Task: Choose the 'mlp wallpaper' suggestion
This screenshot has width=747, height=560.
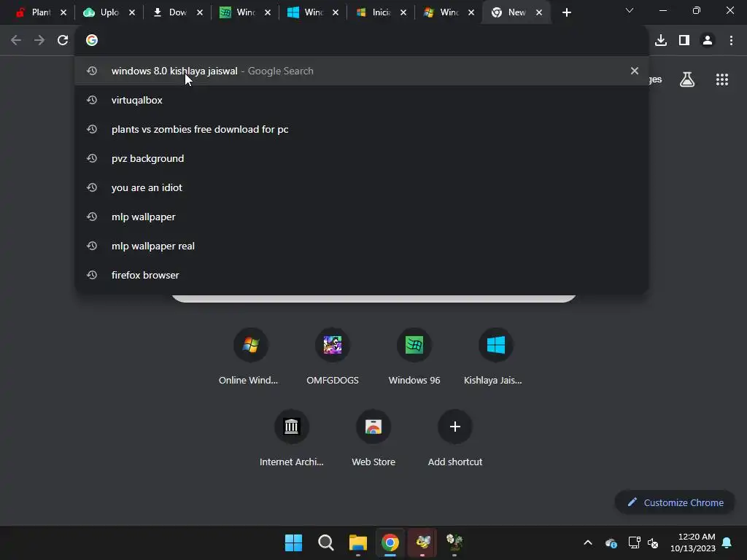Action: 361,217
